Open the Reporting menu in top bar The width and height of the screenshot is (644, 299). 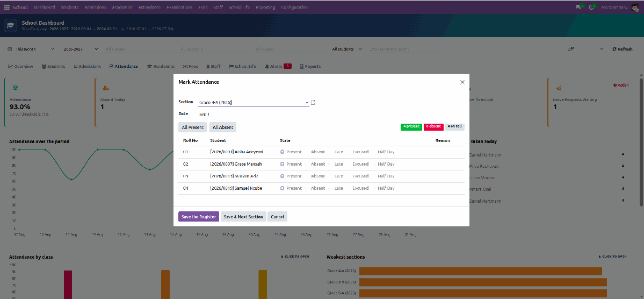coord(265,8)
